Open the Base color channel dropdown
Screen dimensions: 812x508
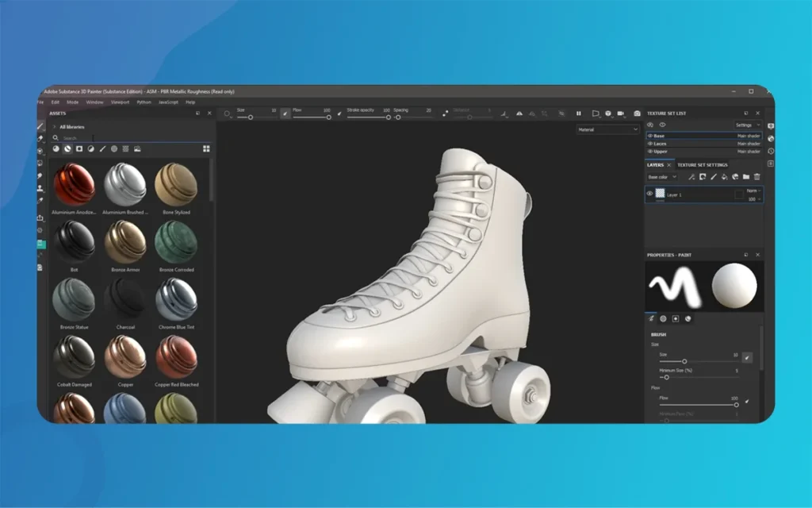[x=661, y=177]
